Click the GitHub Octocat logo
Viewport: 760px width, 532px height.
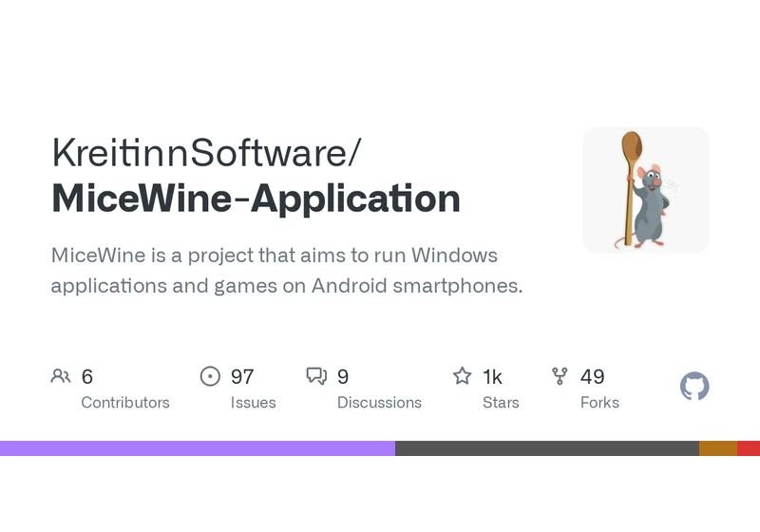(x=694, y=386)
